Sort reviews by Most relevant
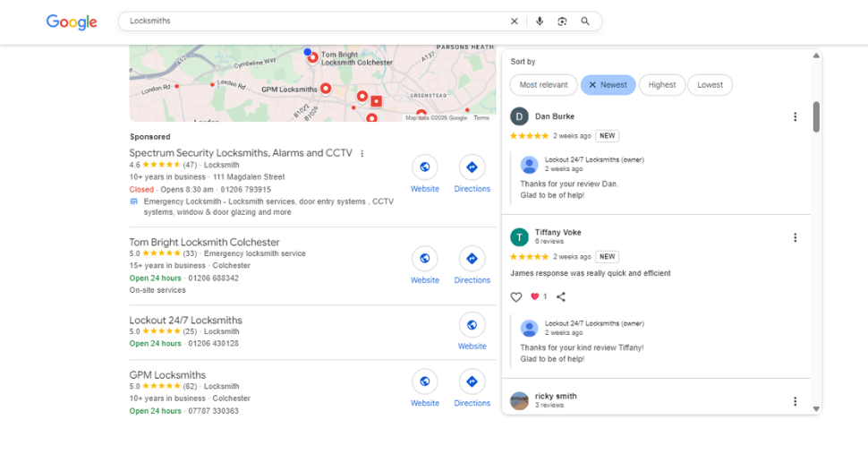The height and width of the screenshot is (463, 868). [x=543, y=85]
